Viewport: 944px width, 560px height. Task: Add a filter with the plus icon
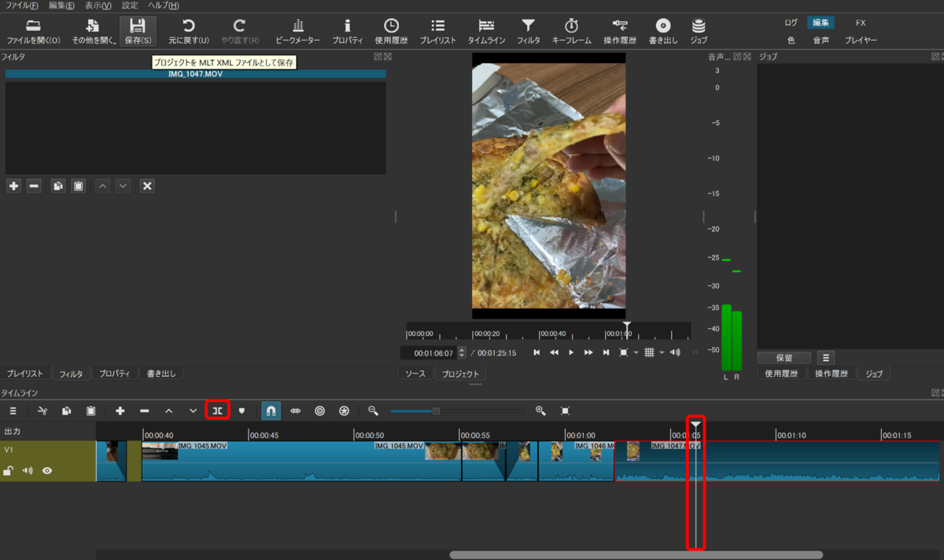[13, 186]
